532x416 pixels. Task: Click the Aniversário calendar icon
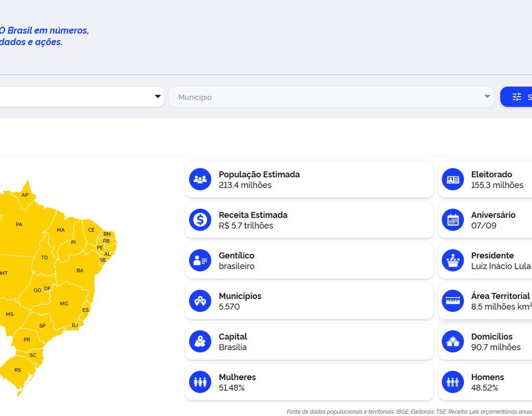tap(453, 220)
